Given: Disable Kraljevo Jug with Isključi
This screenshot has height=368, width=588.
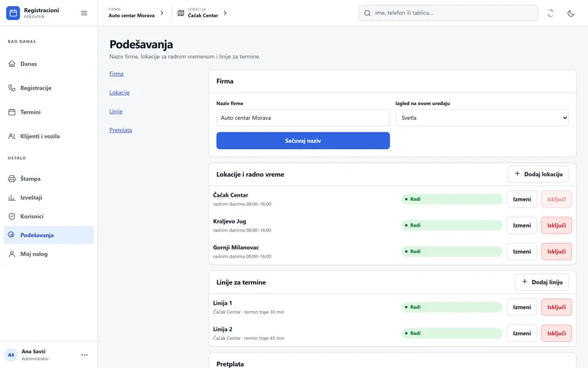Looking at the screenshot, I should click(557, 225).
